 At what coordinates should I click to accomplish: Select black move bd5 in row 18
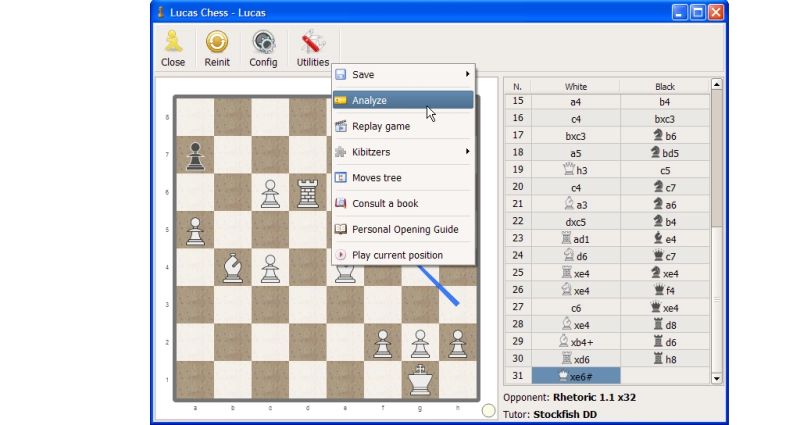[665, 153]
